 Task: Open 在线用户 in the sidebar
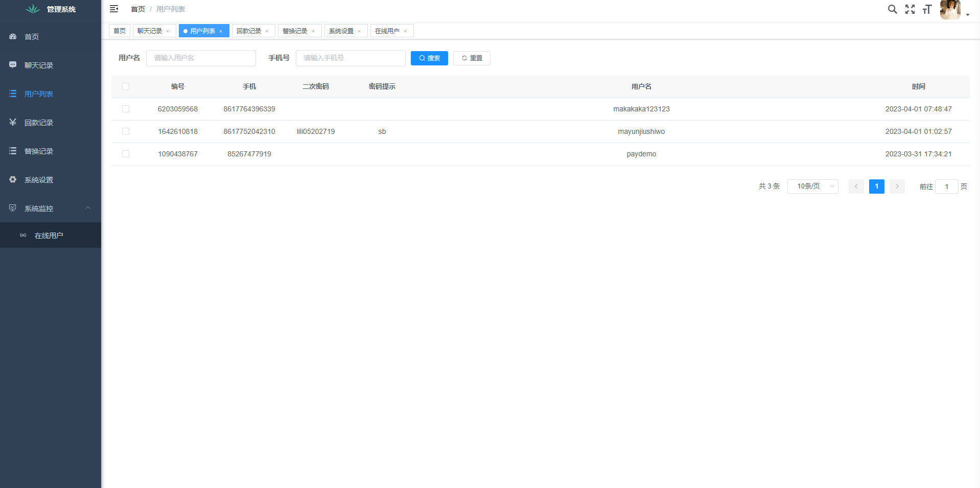pos(49,236)
